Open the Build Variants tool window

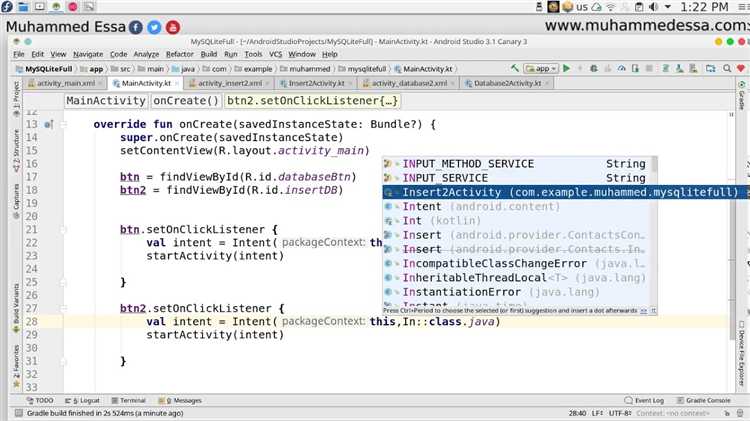(16, 308)
